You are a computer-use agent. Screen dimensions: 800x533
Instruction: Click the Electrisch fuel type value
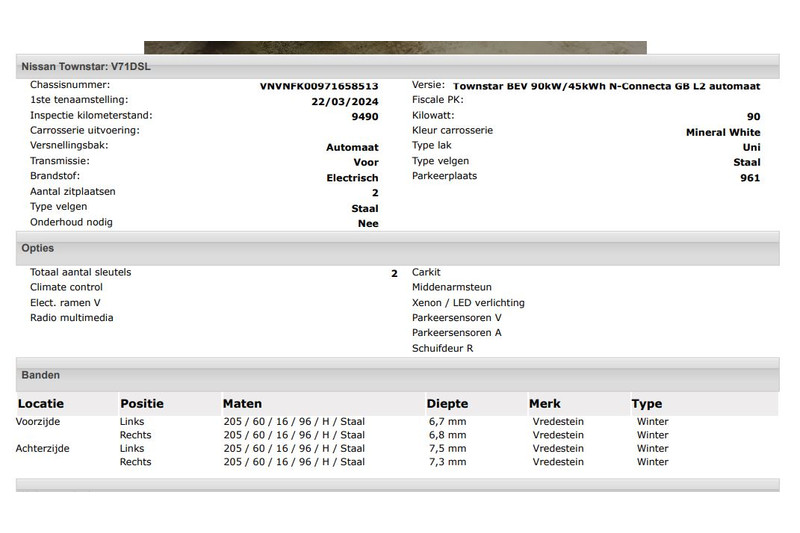(x=352, y=178)
